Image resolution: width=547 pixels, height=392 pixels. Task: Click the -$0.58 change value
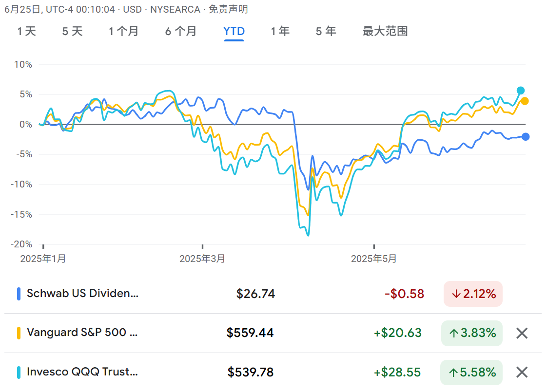pyautogui.click(x=404, y=294)
